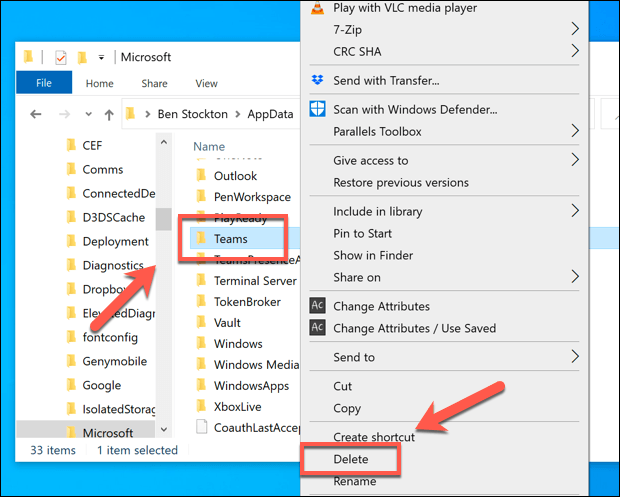This screenshot has height=497, width=620.
Task: Sort by the Name column header
Action: pos(209,147)
